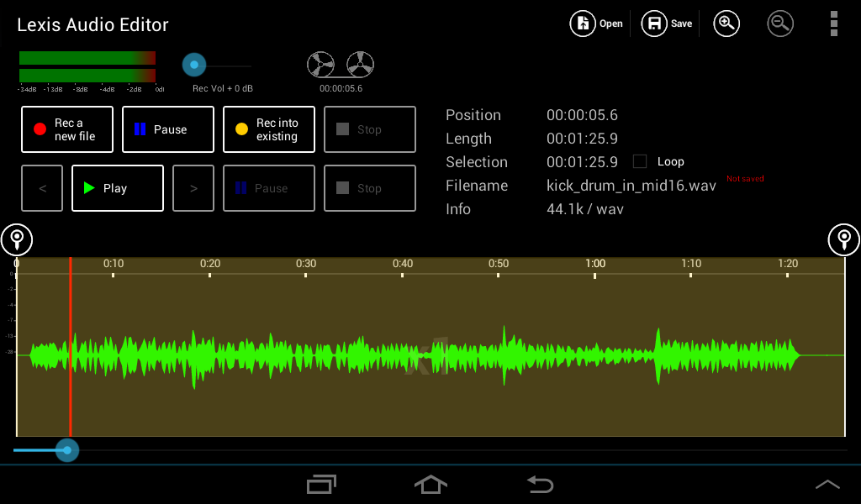This screenshot has width=861, height=504.
Task: Click the 1:00 timeline tick
Action: point(594,275)
